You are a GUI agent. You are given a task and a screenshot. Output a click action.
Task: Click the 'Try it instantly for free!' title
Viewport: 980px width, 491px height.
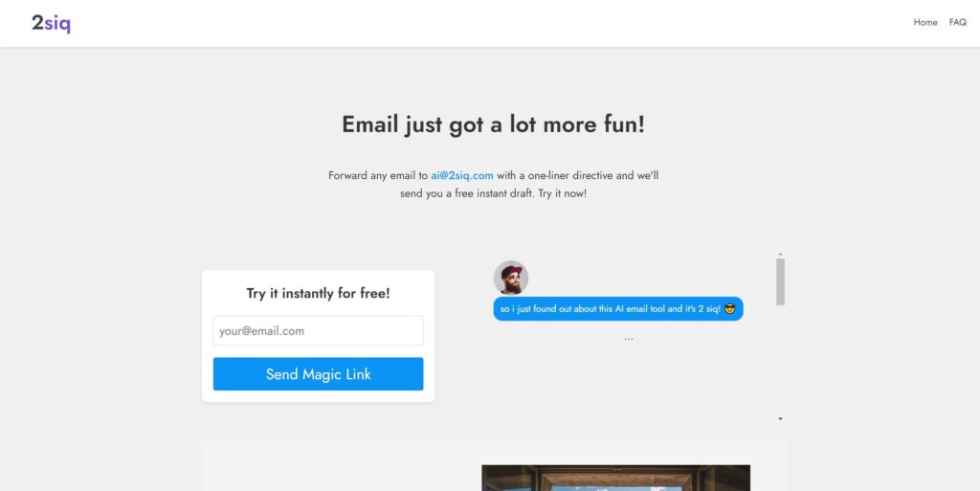pos(318,294)
